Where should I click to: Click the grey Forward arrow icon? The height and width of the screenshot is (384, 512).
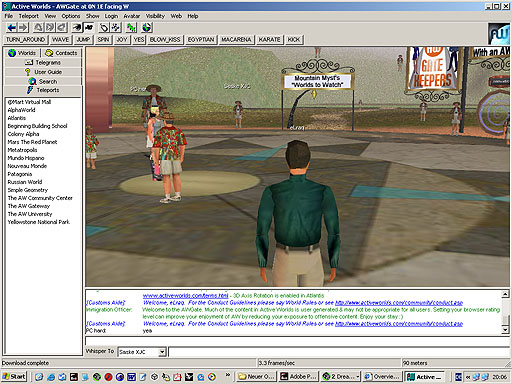coord(23,27)
